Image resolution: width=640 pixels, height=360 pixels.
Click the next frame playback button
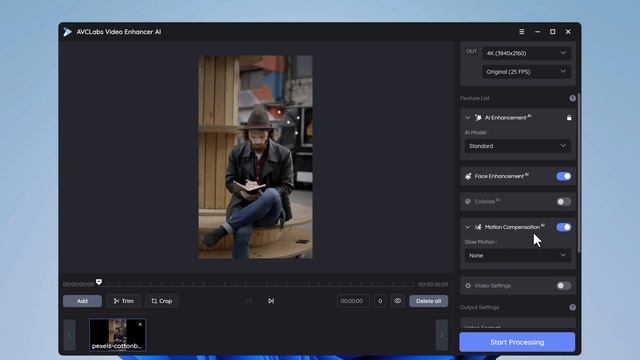pyautogui.click(x=271, y=301)
